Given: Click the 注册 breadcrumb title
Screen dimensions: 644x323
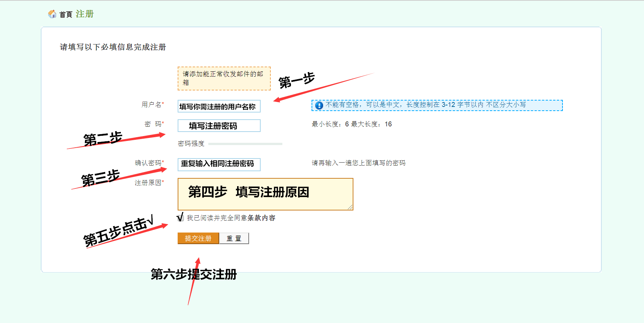Looking at the screenshot, I should click(x=85, y=14).
